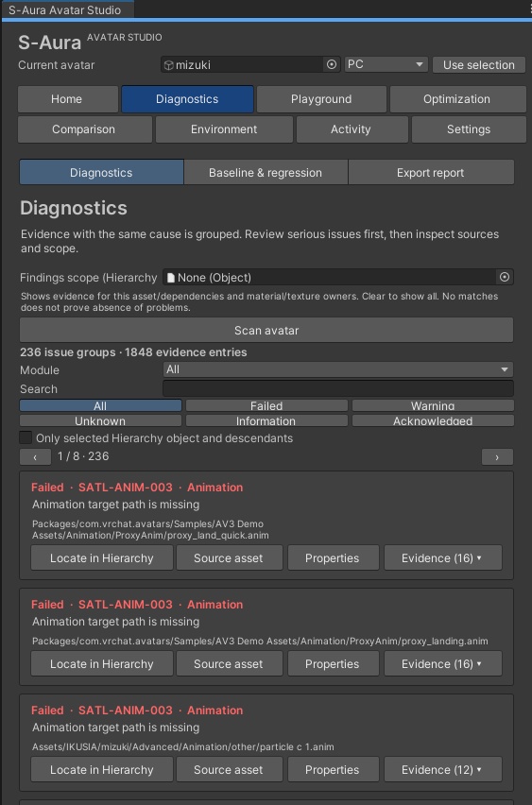Click the path text ending proxy_landing.anim

(x=260, y=642)
